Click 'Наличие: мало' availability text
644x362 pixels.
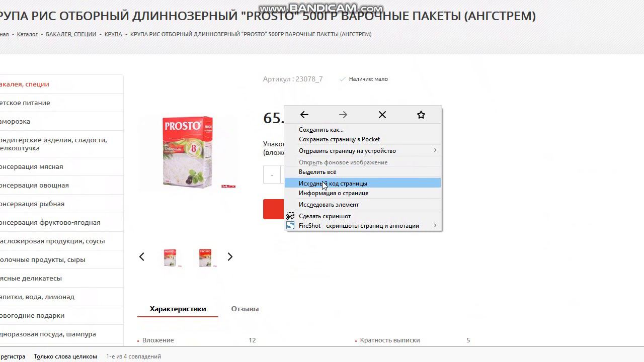pyautogui.click(x=368, y=79)
